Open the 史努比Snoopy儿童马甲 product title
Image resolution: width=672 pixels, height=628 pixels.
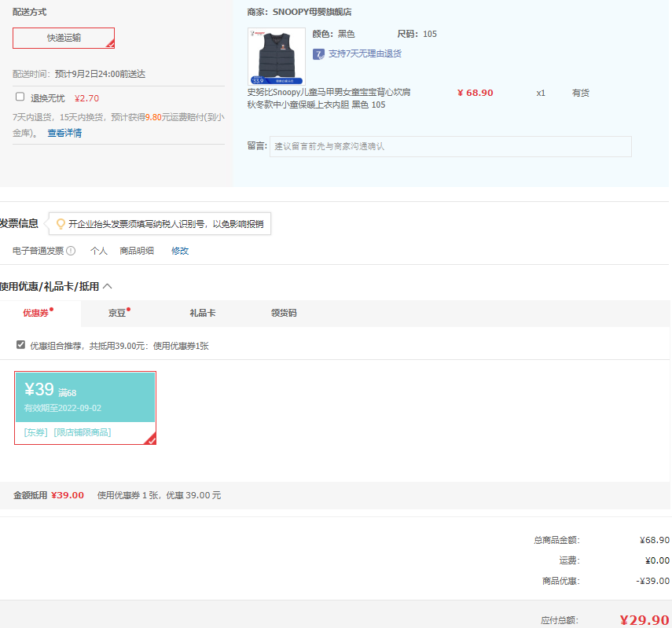[329, 98]
